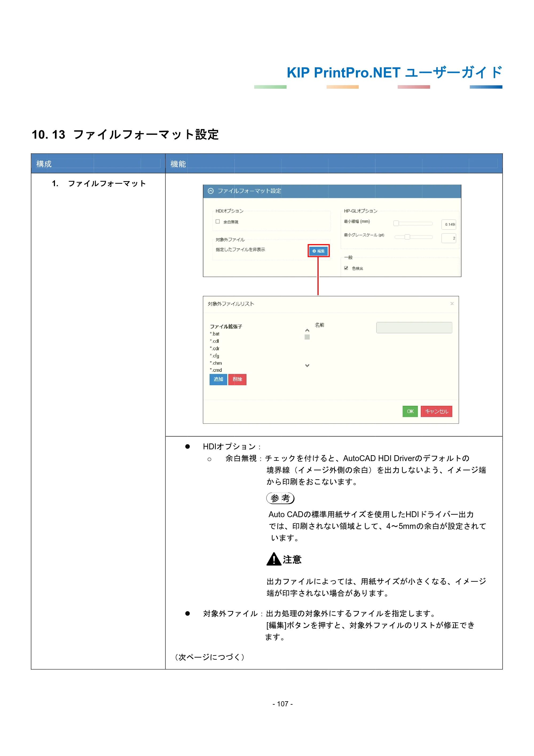Select *.cdr in the extension list
534x756 pixels.
pos(214,348)
